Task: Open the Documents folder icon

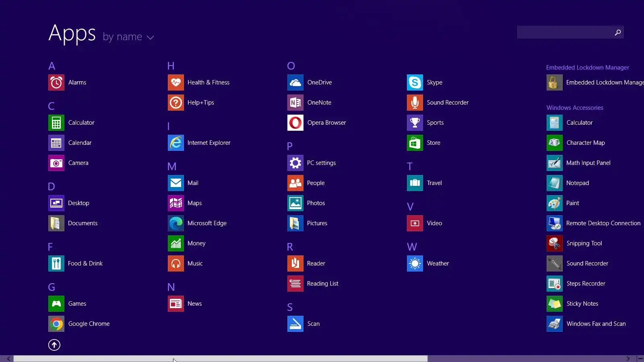Action: (56, 223)
